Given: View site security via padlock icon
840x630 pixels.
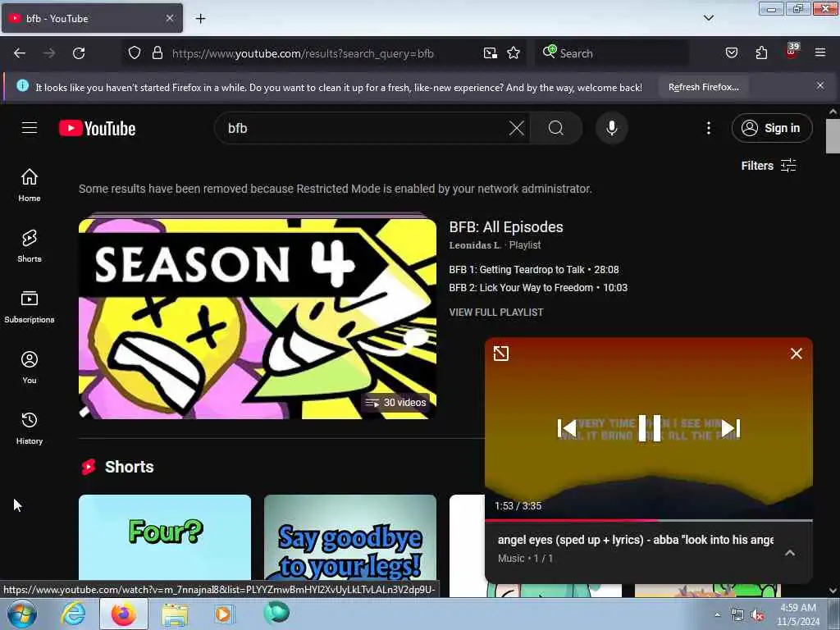Looking at the screenshot, I should tap(157, 53).
